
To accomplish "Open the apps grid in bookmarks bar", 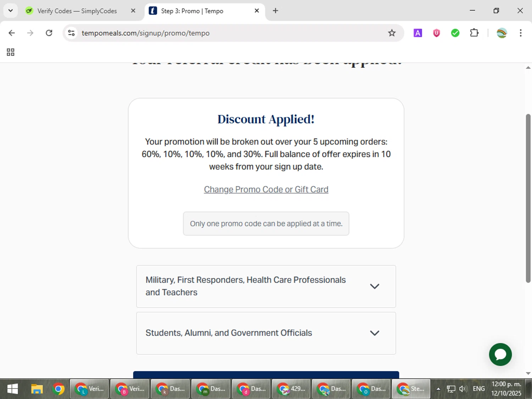I will point(11,52).
